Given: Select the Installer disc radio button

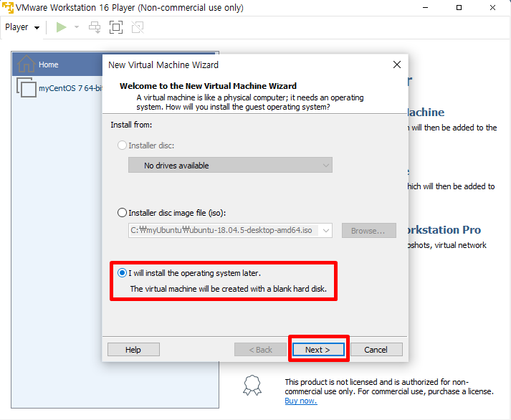Looking at the screenshot, I should 122,145.
